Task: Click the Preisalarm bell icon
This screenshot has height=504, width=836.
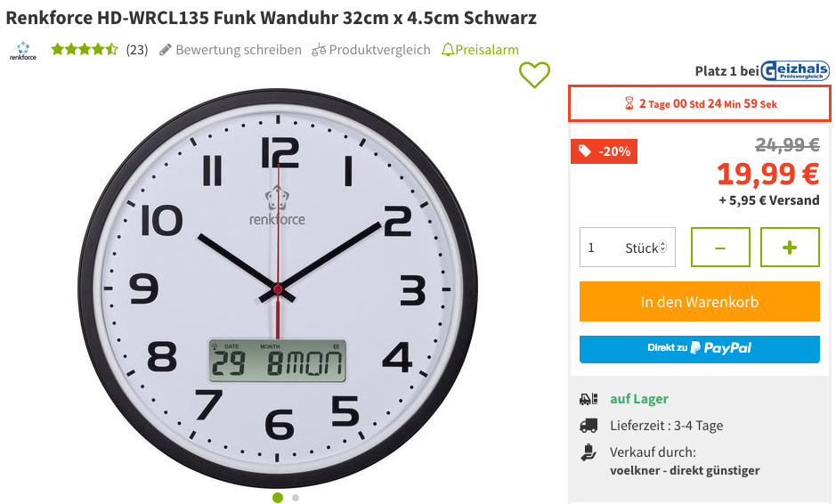Action: (x=448, y=50)
